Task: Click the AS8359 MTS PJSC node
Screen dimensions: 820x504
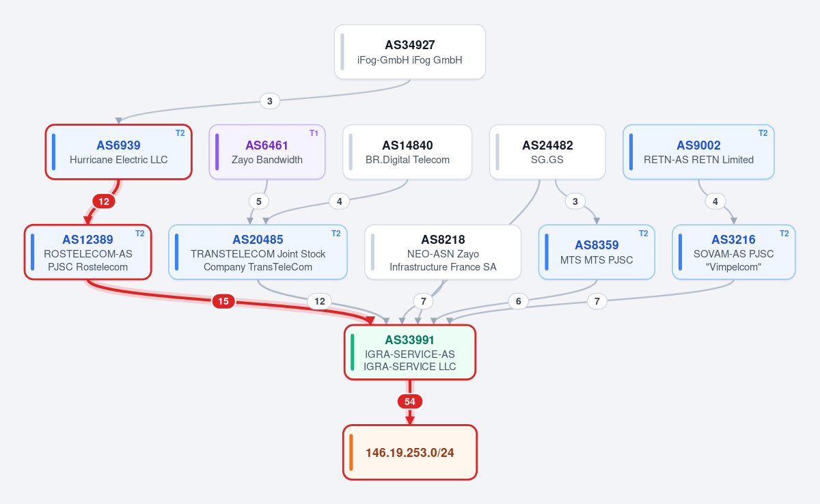Action: pyautogui.click(x=597, y=252)
